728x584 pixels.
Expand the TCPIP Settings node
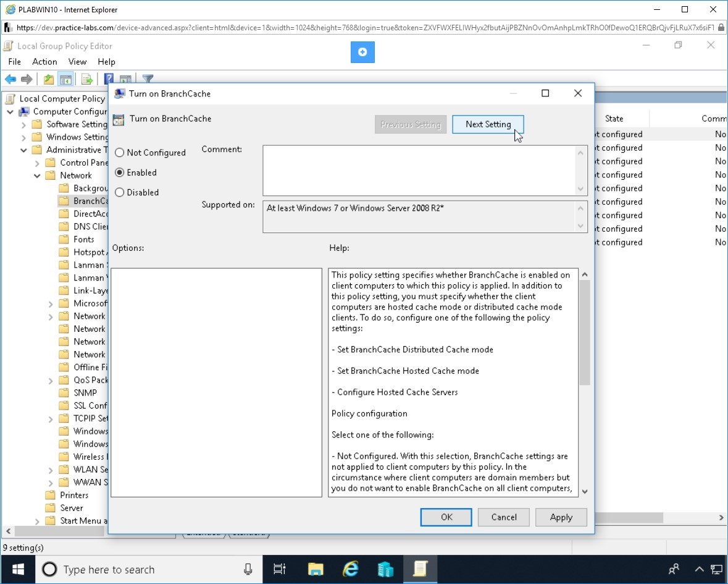(51, 419)
